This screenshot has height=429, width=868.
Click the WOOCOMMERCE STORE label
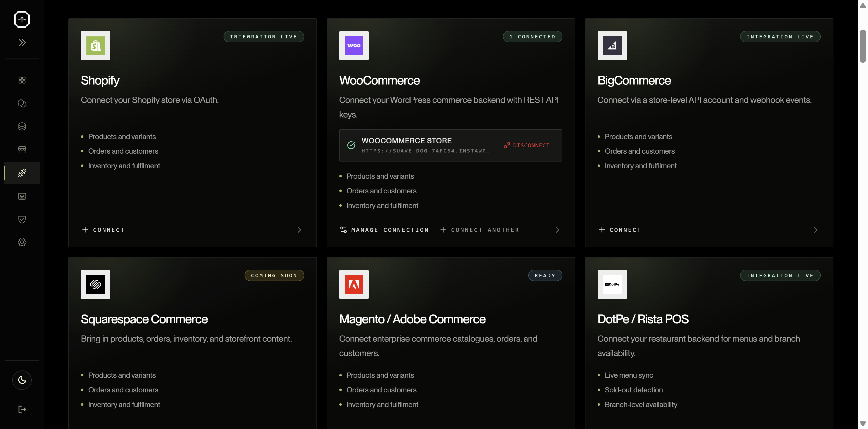pos(407,141)
